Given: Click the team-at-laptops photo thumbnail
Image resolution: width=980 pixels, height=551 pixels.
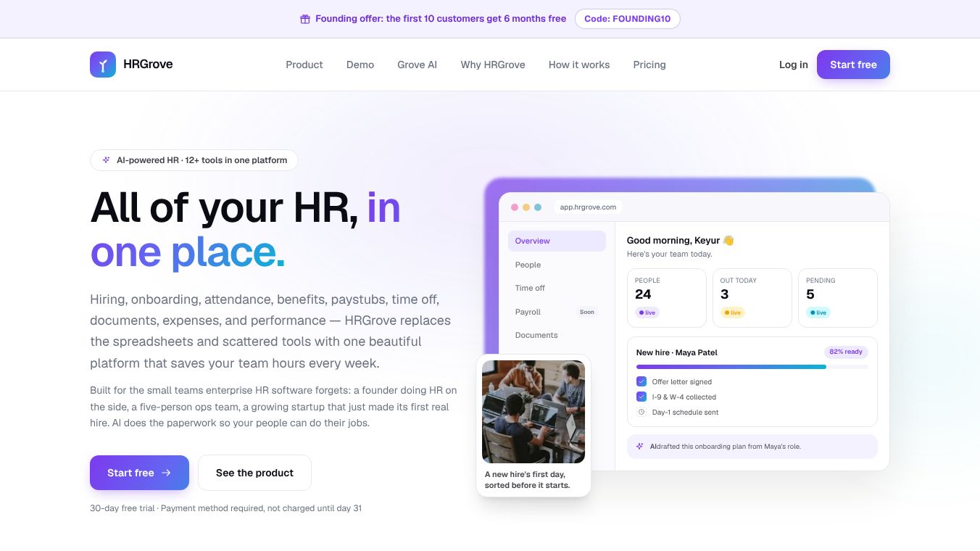Looking at the screenshot, I should coord(533,412).
